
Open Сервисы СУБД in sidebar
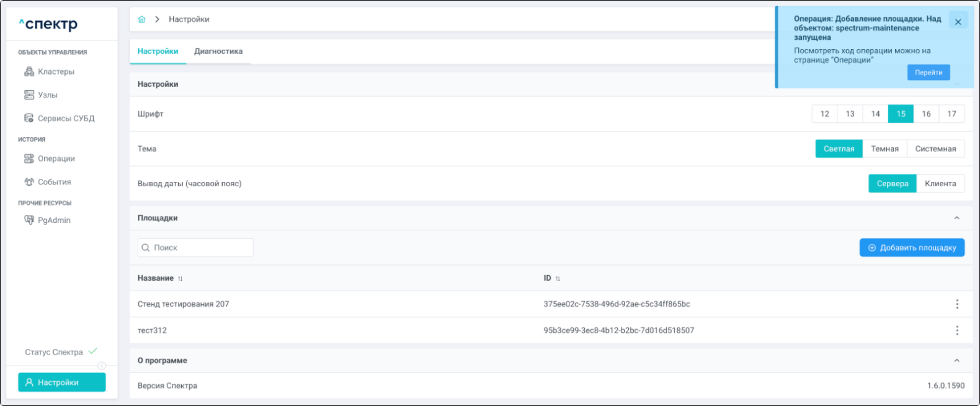click(x=65, y=119)
